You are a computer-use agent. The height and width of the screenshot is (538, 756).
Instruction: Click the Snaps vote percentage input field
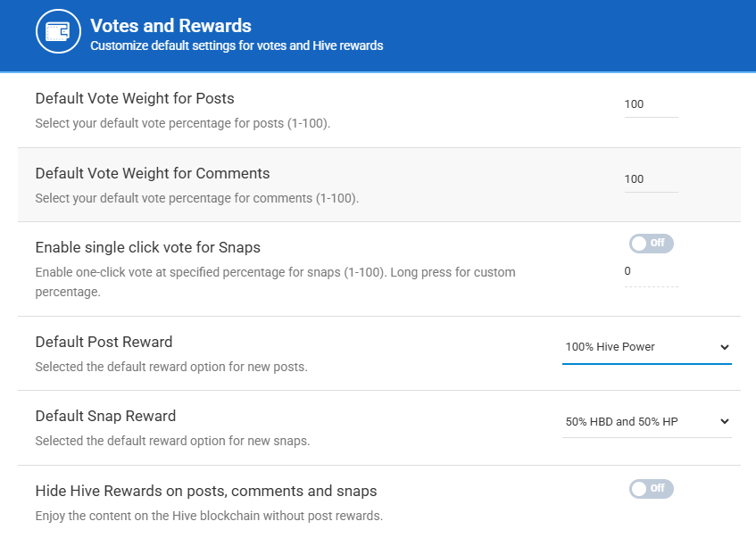point(651,271)
